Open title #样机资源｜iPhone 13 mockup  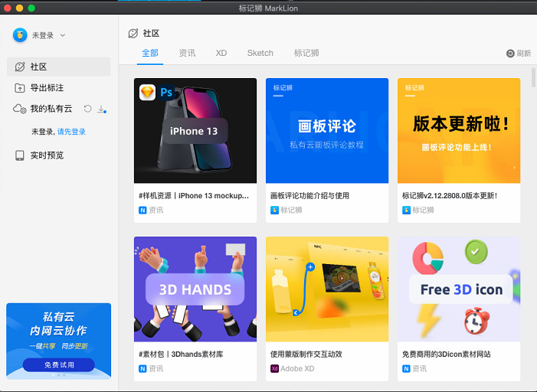tap(194, 195)
